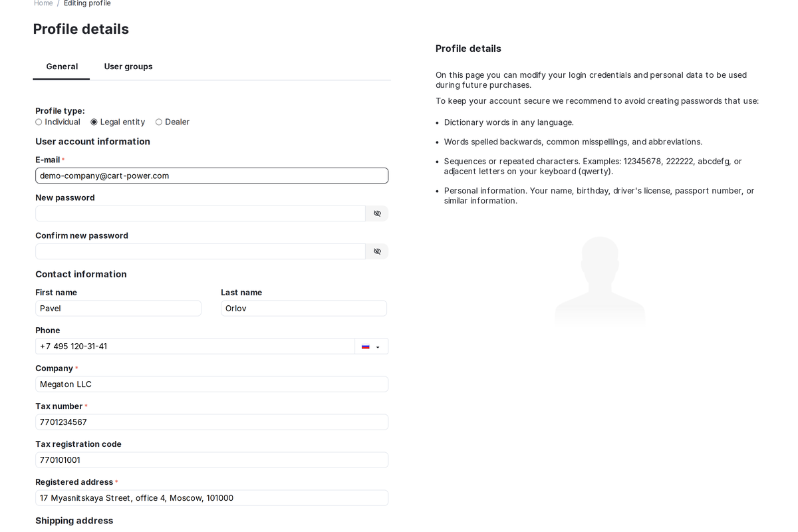Click the Profile type label
This screenshot has width=798, height=532.
point(60,111)
